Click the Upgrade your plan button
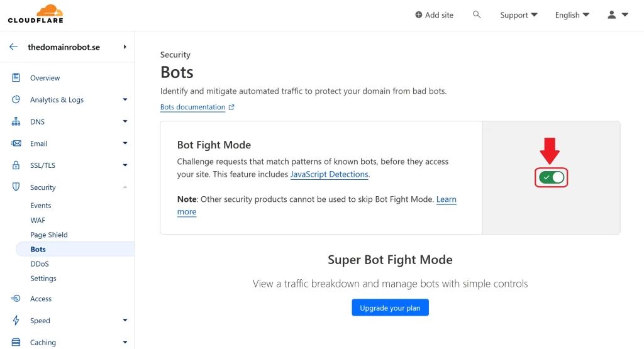The image size is (644, 349). pyautogui.click(x=390, y=308)
